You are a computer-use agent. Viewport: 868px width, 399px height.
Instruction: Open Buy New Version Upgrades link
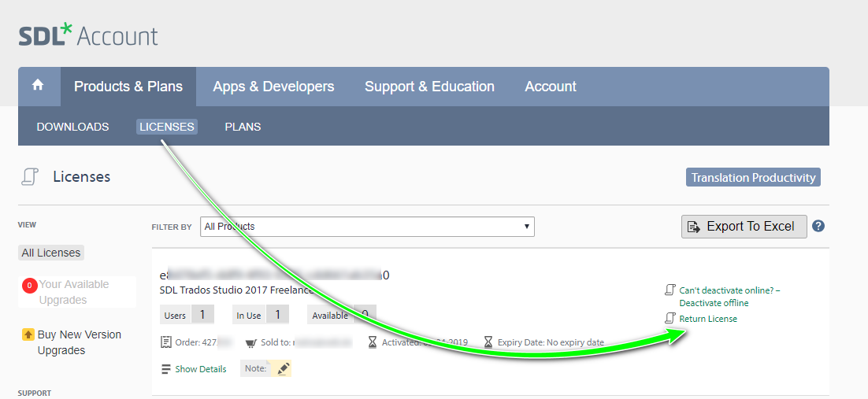[80, 342]
